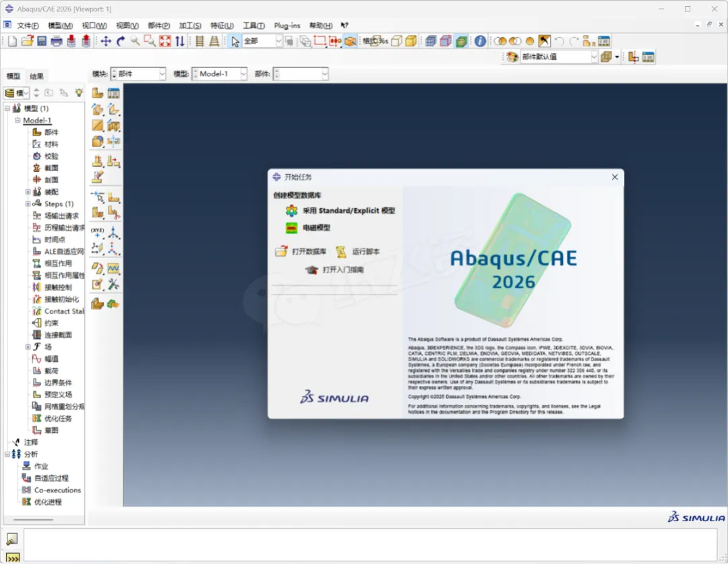This screenshot has width=728, height=564.
Task: Select the Rotate View tool
Action: point(121,41)
